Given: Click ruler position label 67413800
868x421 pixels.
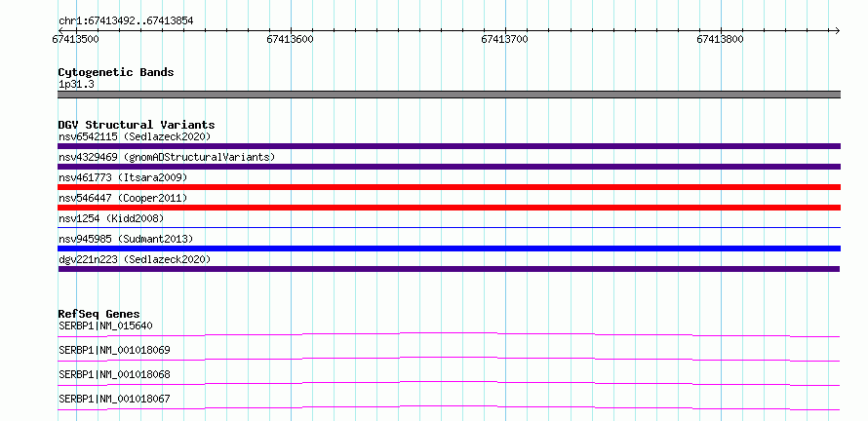Looking at the screenshot, I should pos(720,39).
